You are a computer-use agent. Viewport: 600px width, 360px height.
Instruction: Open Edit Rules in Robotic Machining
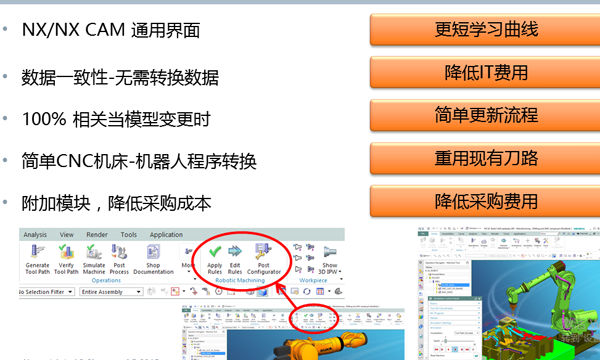tap(235, 259)
